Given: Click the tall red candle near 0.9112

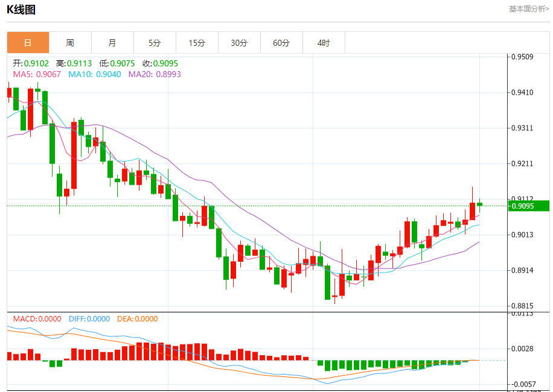Looking at the screenshot, I should 472,211.
